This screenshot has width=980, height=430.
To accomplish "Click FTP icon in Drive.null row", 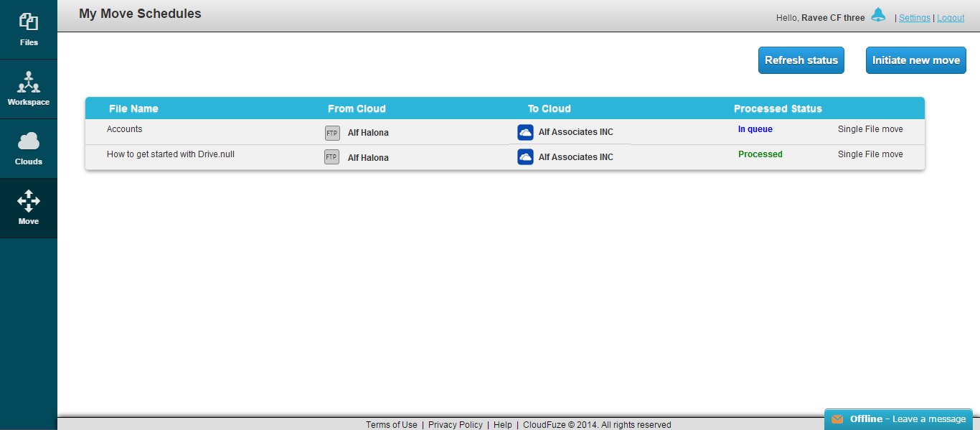I will pyautogui.click(x=332, y=157).
